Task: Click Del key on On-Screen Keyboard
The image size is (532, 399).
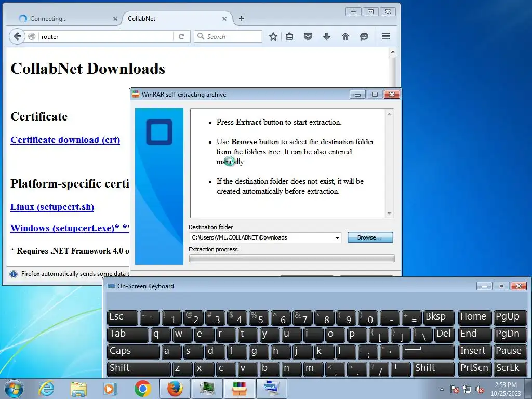Action: pyautogui.click(x=444, y=335)
